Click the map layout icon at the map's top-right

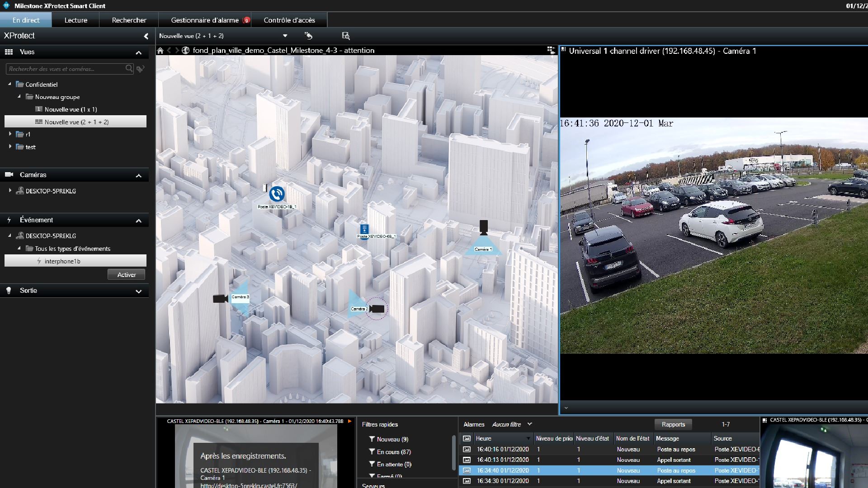pyautogui.click(x=551, y=50)
